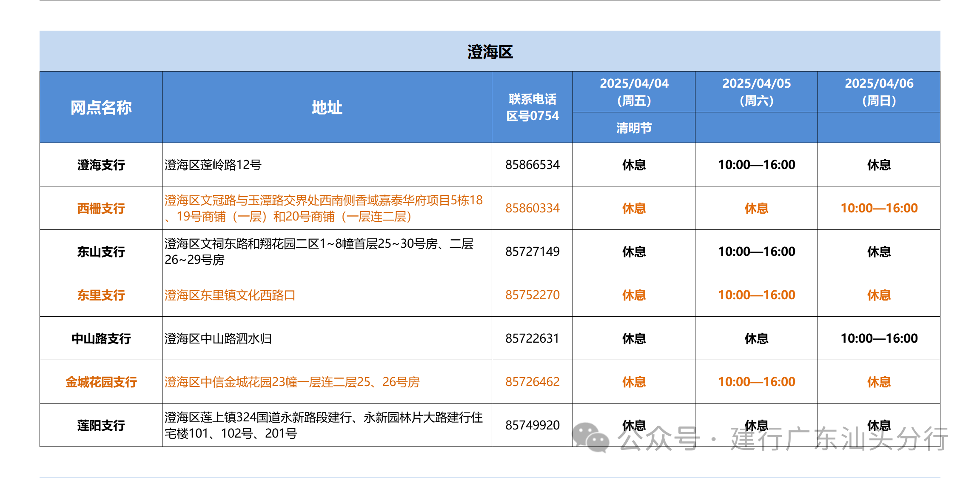Select the 地址 column header

click(x=327, y=108)
